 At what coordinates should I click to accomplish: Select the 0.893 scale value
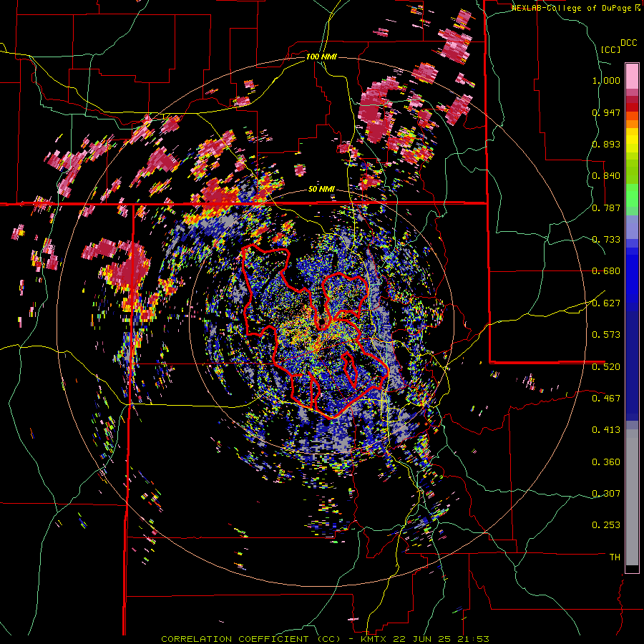[x=606, y=144]
